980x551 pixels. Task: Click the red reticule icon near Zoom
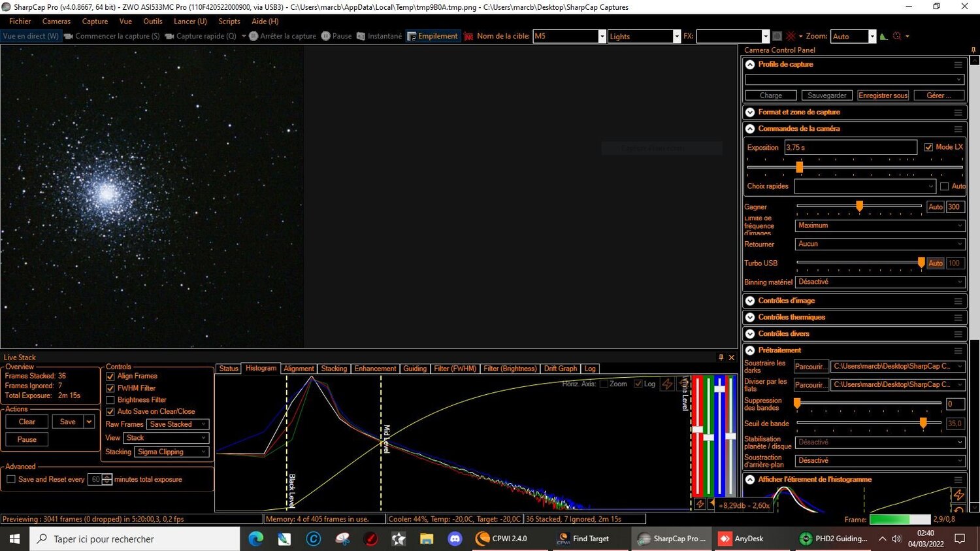(791, 36)
